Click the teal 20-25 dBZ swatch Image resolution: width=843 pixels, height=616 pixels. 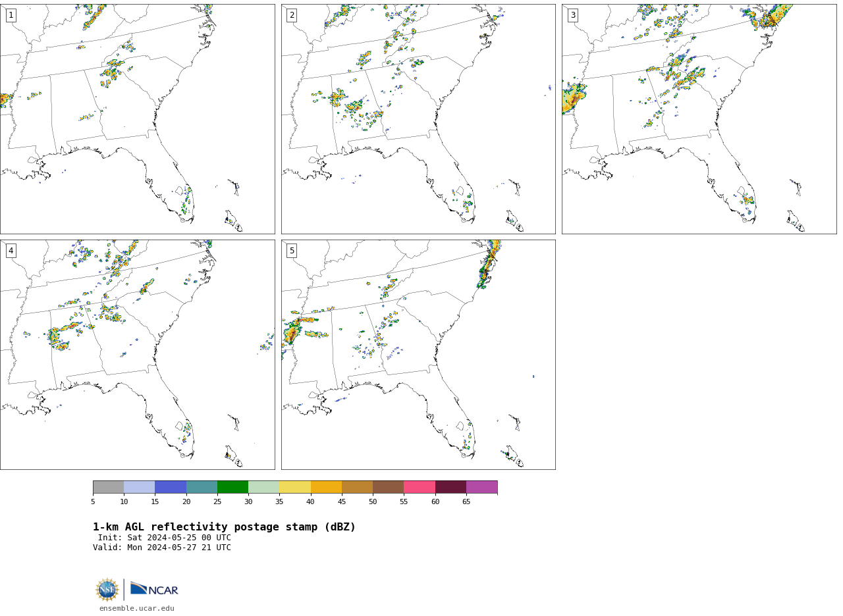202,487
